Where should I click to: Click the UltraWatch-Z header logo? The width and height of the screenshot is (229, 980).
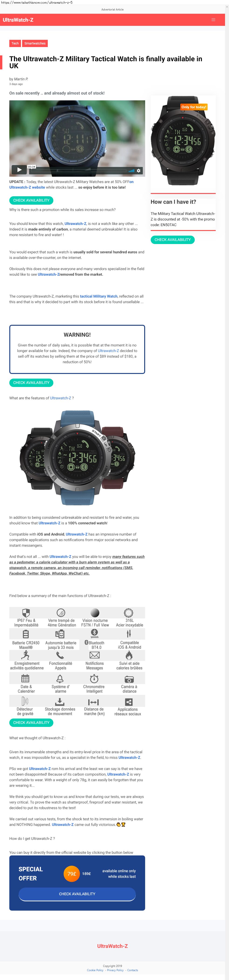(18, 20)
